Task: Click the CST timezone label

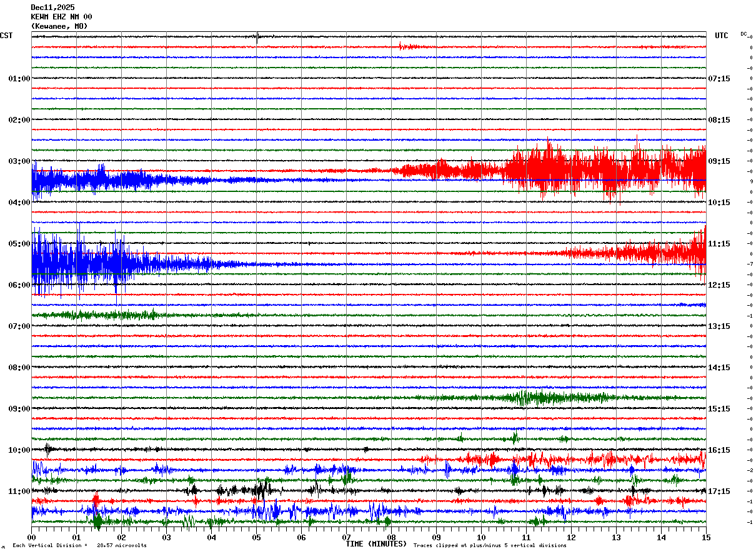Action: point(6,36)
